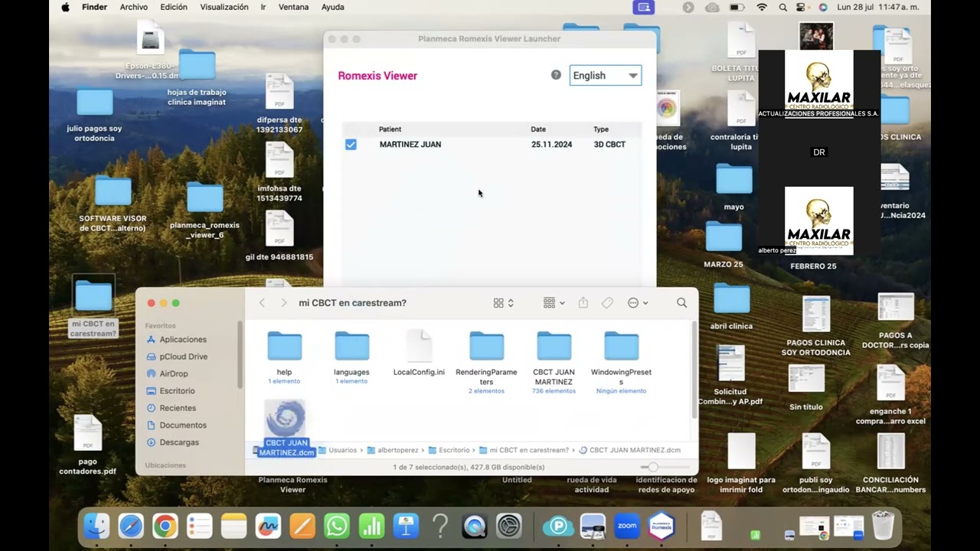
Task: Open the Archivo menu
Action: pyautogui.click(x=134, y=7)
